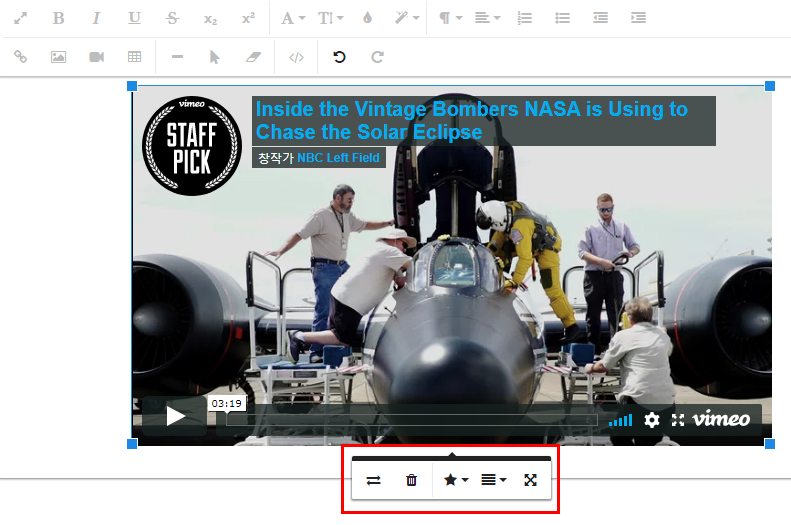This screenshot has width=791, height=525.
Task: Click the insert video toolbar icon
Action: [96, 57]
